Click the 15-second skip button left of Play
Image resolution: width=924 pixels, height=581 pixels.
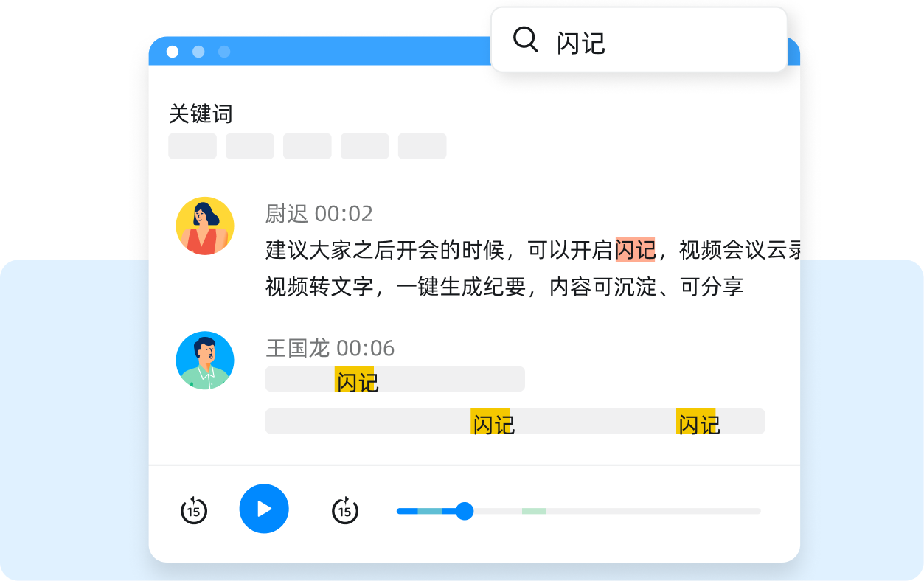(x=194, y=509)
